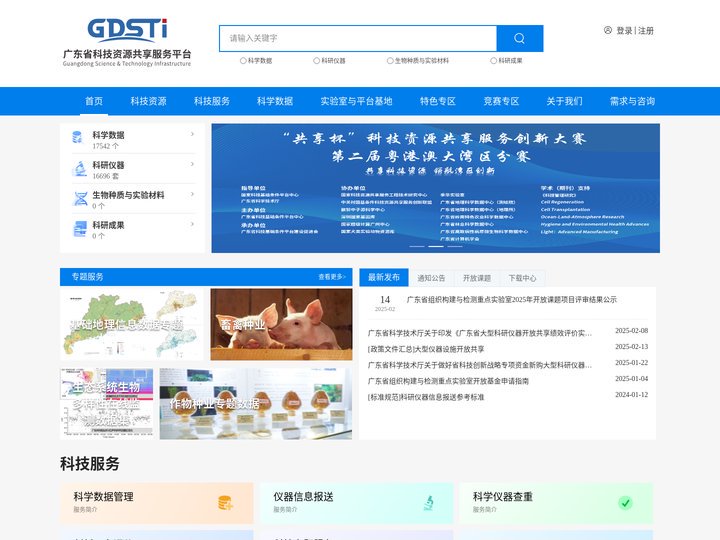Image resolution: width=720 pixels, height=540 pixels.
Task: Click the 2025-02-13 date entry
Action: point(631,347)
